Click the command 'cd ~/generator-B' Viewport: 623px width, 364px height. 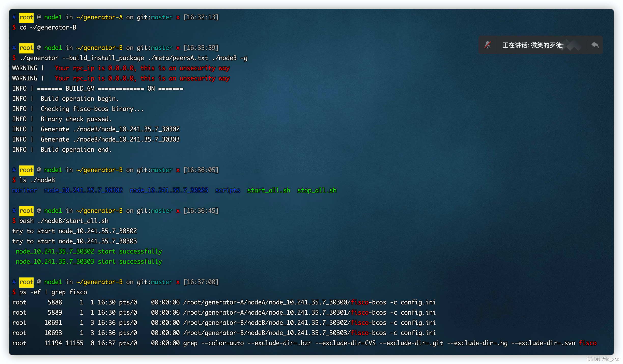click(48, 27)
